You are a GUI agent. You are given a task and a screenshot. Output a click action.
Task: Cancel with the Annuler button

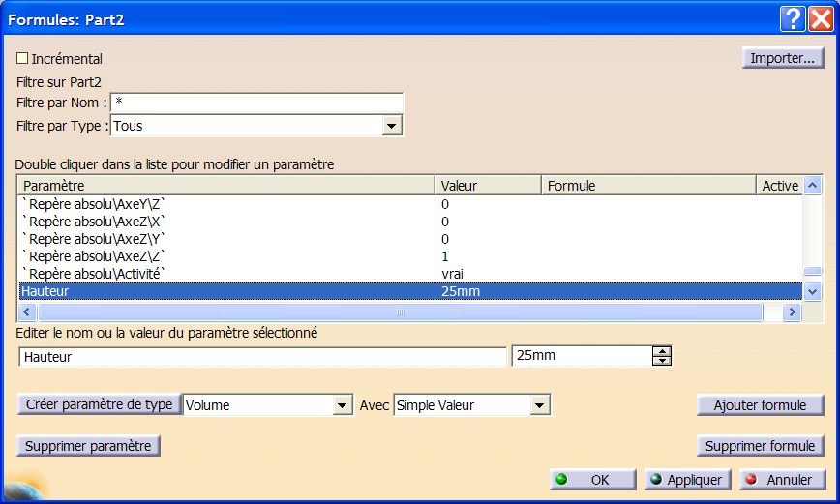pyautogui.click(x=783, y=480)
